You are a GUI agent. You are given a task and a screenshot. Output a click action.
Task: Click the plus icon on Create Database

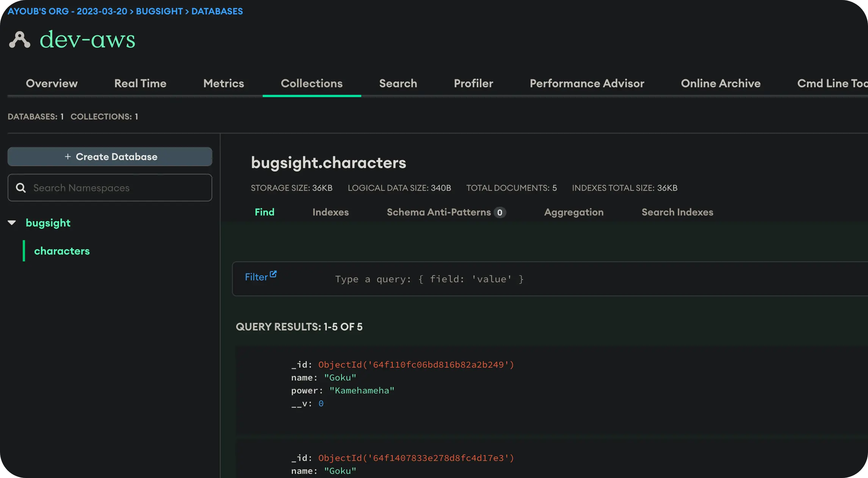(67, 157)
